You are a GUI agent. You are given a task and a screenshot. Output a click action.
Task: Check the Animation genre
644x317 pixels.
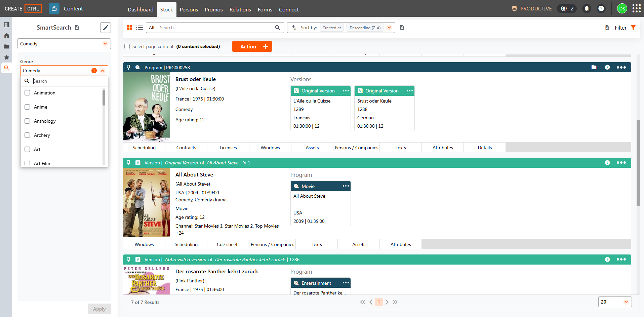point(27,93)
